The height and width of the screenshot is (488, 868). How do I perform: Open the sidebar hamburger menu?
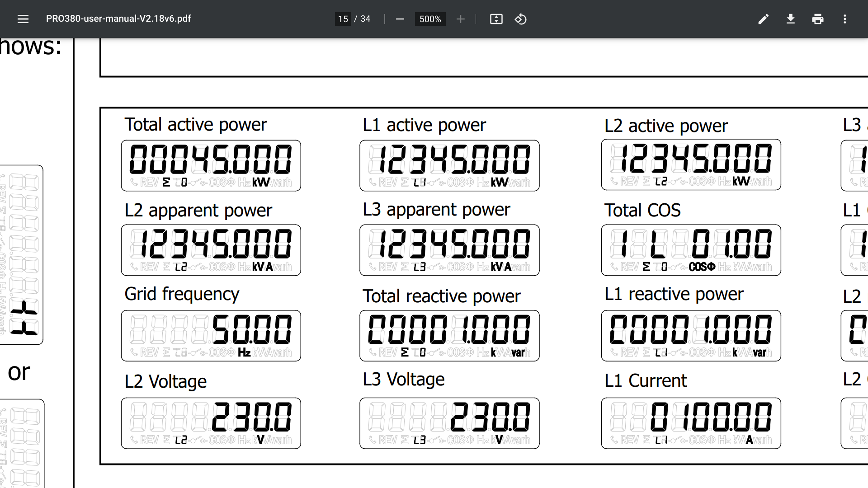coord(23,19)
